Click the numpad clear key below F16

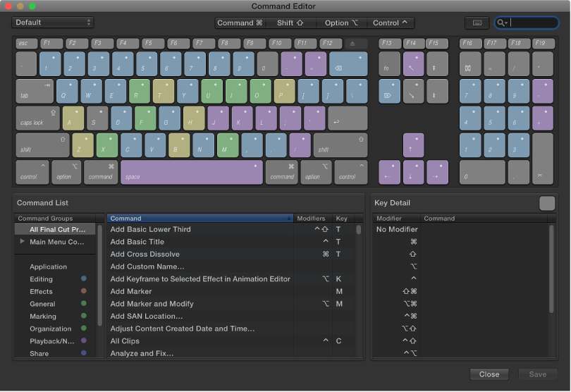[x=469, y=63]
